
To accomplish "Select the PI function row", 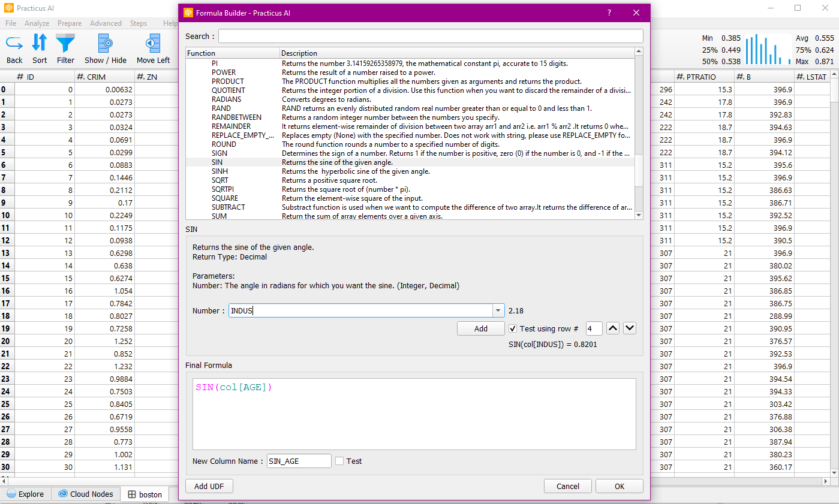I will point(410,64).
